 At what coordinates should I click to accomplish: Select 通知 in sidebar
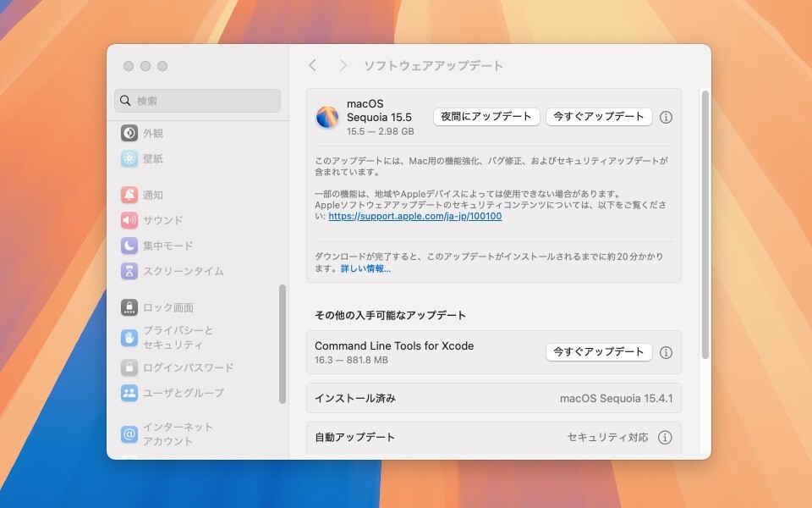153,195
